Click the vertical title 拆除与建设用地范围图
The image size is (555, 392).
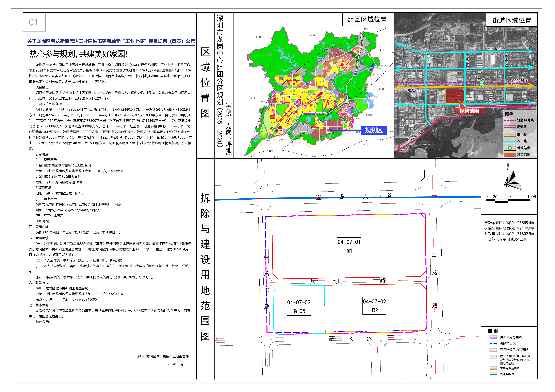(x=205, y=267)
